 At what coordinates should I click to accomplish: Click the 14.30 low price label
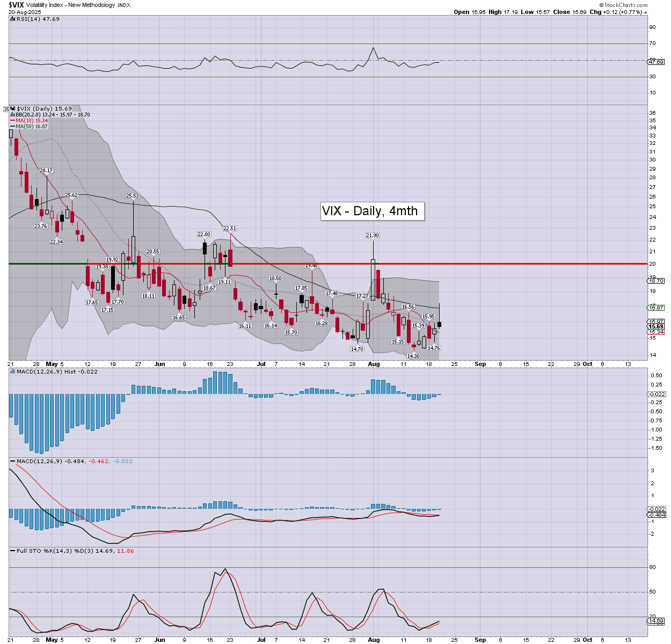pyautogui.click(x=413, y=356)
